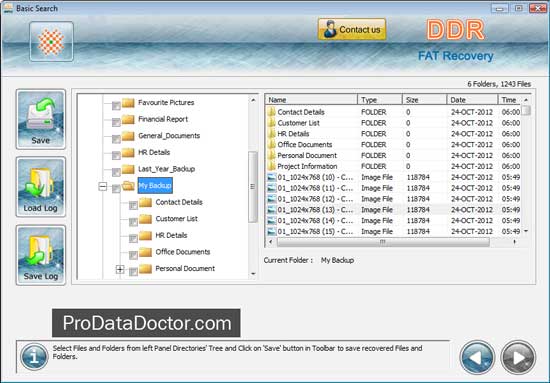The height and width of the screenshot is (383, 550).
Task: Tick the Financial Report checkbox
Action: tap(116, 122)
